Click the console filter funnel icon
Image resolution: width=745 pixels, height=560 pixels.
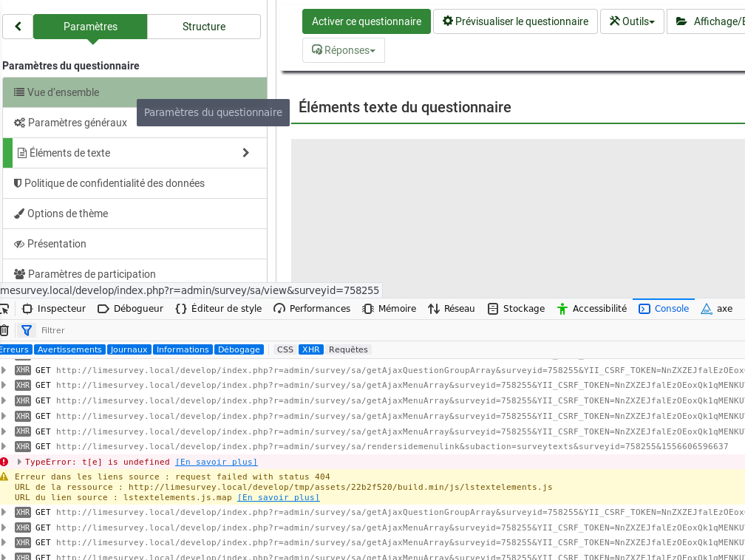[x=27, y=330]
